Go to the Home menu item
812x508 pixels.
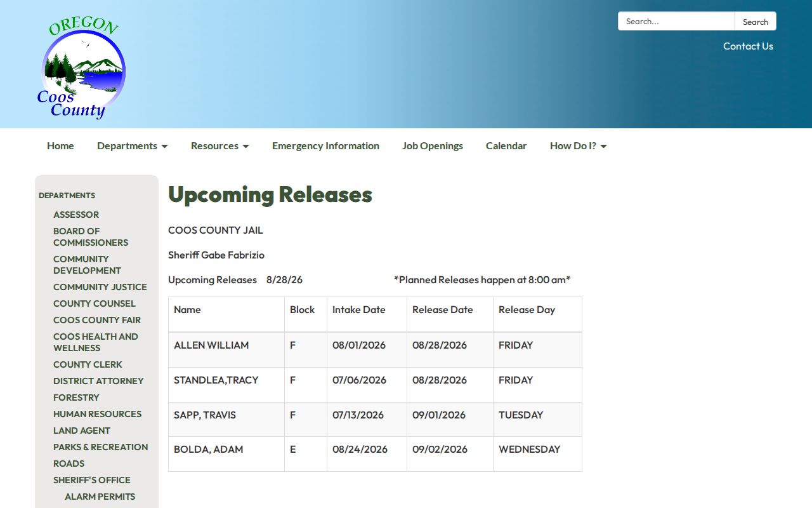coord(60,145)
